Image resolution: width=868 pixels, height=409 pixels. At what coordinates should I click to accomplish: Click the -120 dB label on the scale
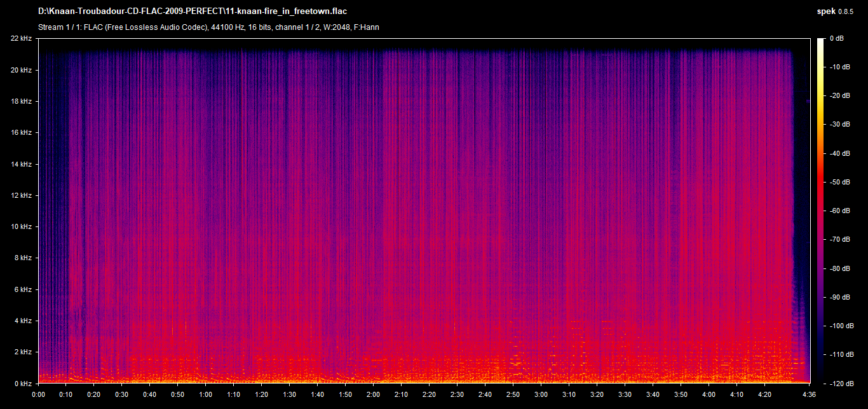(839, 384)
